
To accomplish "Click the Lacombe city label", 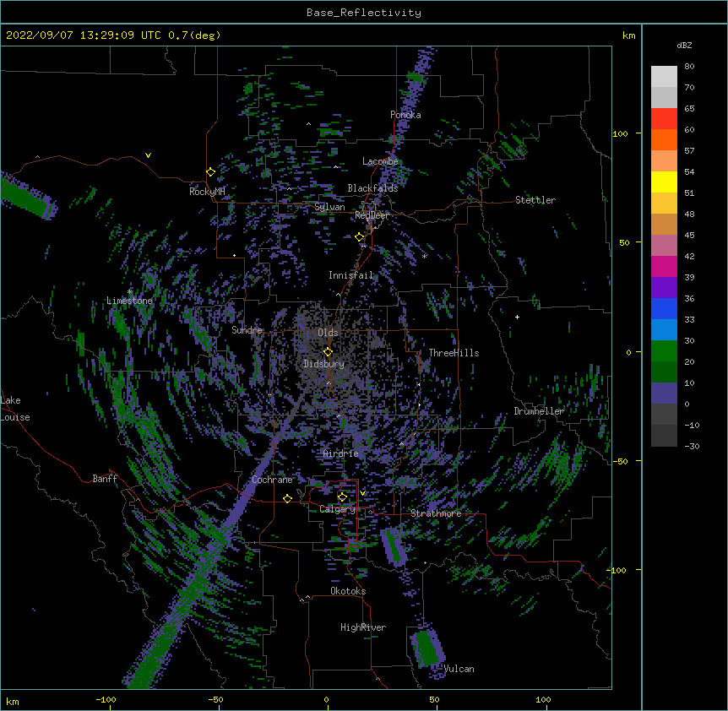I will [x=380, y=161].
